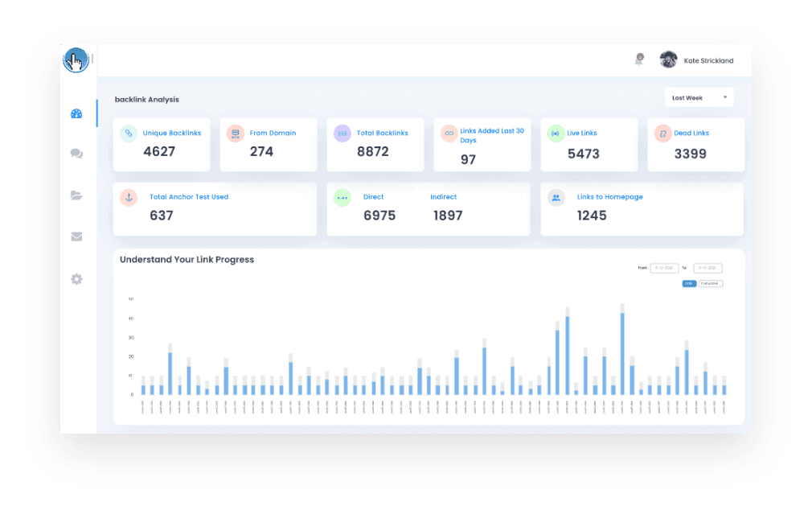Open the dashboard speedometer icon in sidebar
812x510 pixels.
pos(76,113)
